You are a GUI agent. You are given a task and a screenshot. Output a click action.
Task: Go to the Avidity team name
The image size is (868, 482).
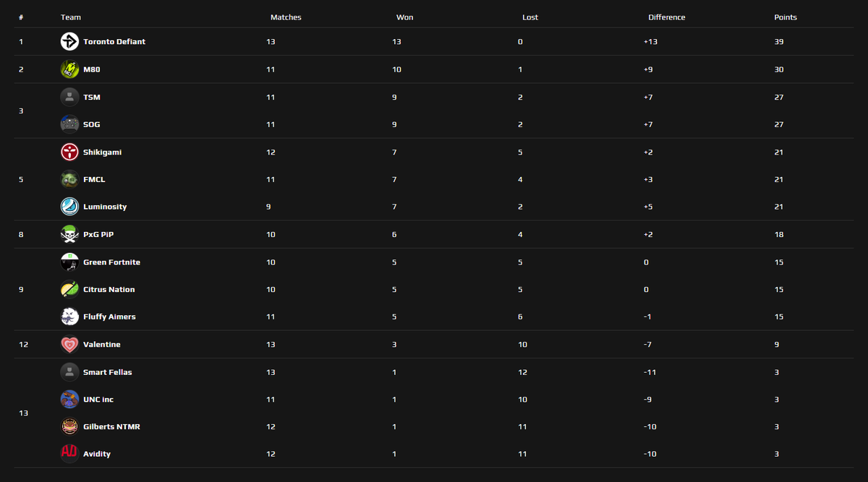tap(97, 454)
